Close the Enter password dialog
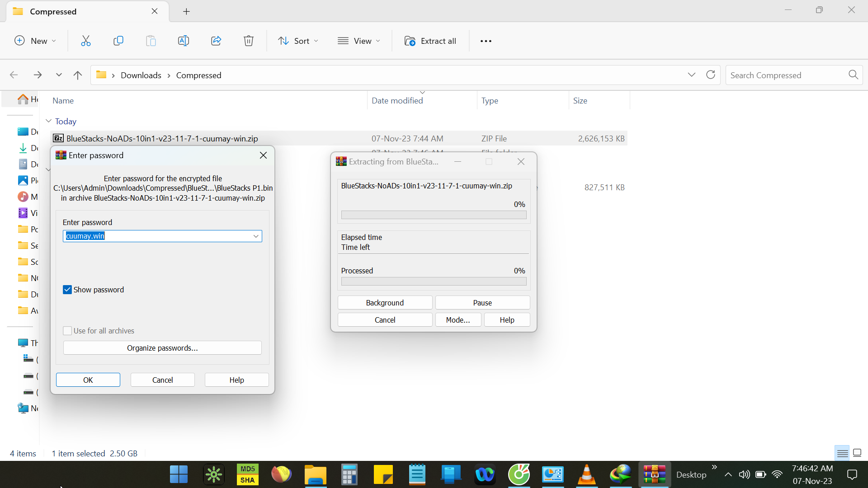This screenshot has height=488, width=868. [264, 155]
